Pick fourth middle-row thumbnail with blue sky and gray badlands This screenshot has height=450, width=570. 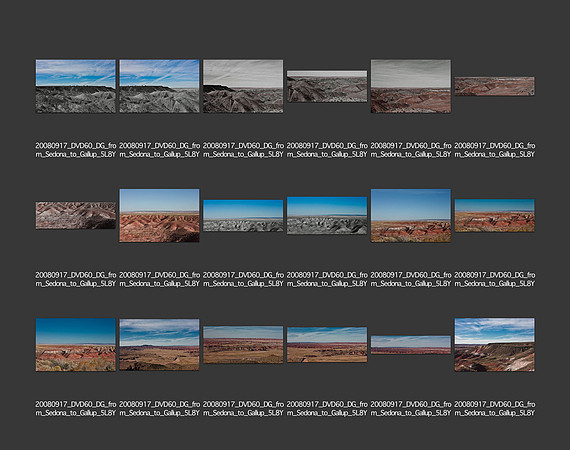point(327,216)
